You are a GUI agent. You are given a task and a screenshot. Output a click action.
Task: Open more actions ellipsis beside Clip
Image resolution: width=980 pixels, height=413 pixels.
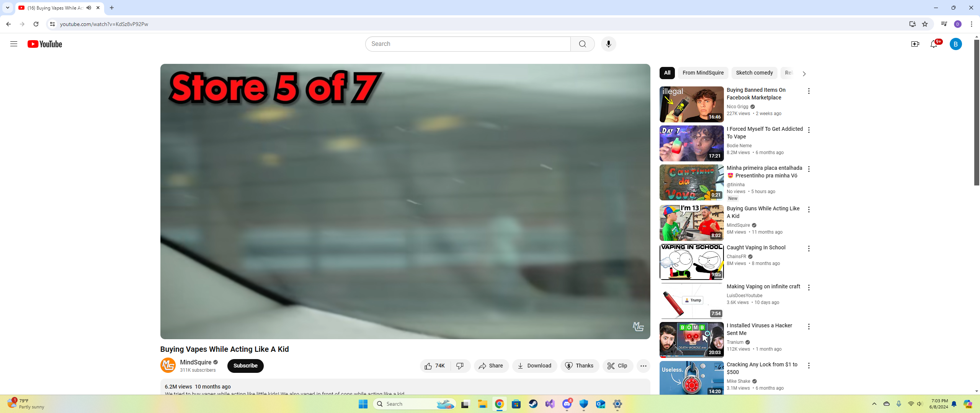tap(643, 366)
